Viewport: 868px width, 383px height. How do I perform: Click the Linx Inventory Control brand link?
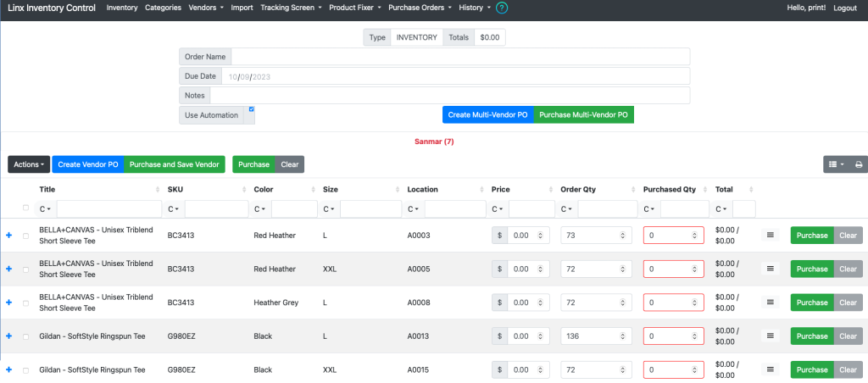[x=52, y=8]
